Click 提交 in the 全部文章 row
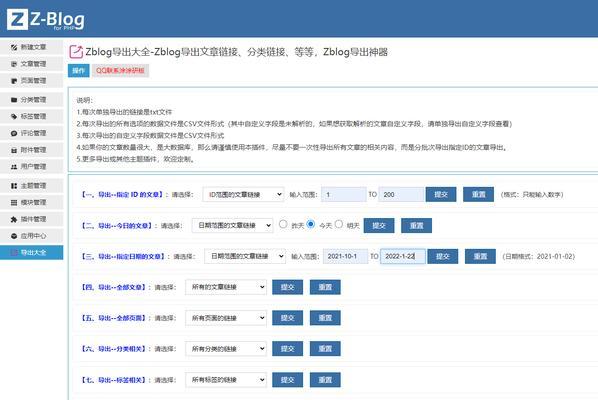The width and height of the screenshot is (598, 400). [x=288, y=287]
